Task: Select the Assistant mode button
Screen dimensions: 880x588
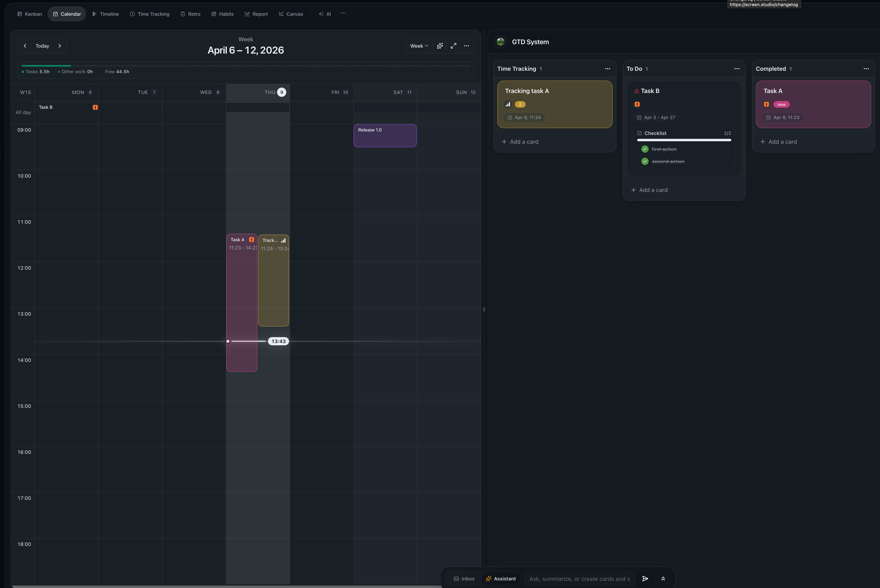Action: [501, 579]
